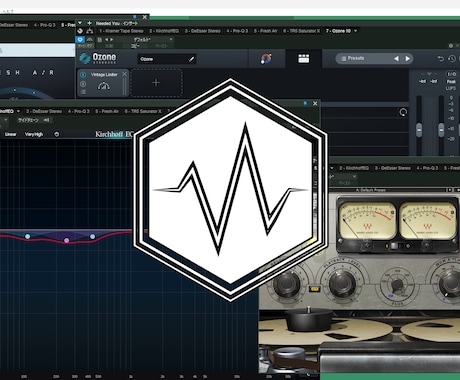Image resolution: width=460 pixels, height=380 pixels.
Task: Click the plus icon beside Needed You title
Action: pyautogui.click(x=89, y=23)
